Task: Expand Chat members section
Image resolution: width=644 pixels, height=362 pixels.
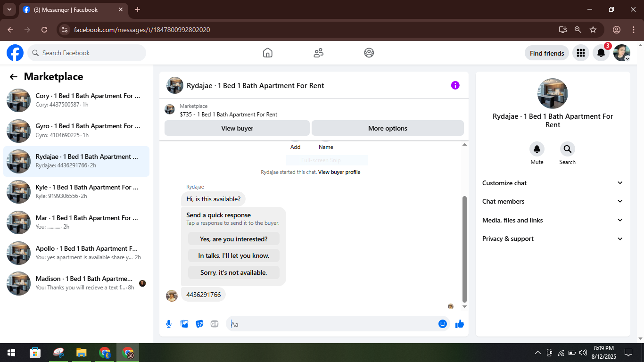Action: click(x=553, y=201)
